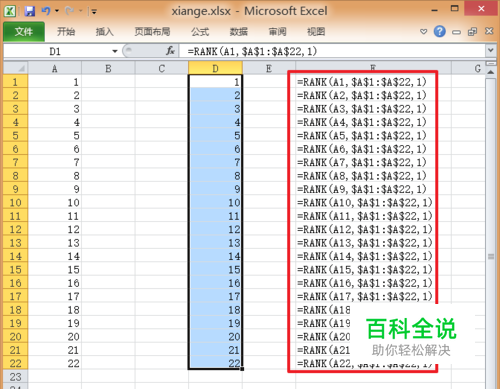Restore the workbook window icon
Image resolution: width=500 pixels, height=389 pixels.
pos(472,32)
